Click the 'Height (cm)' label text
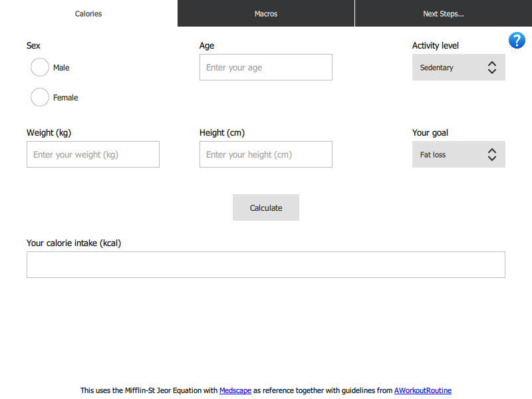Screen dimensions: 532x399 pyautogui.click(x=222, y=132)
